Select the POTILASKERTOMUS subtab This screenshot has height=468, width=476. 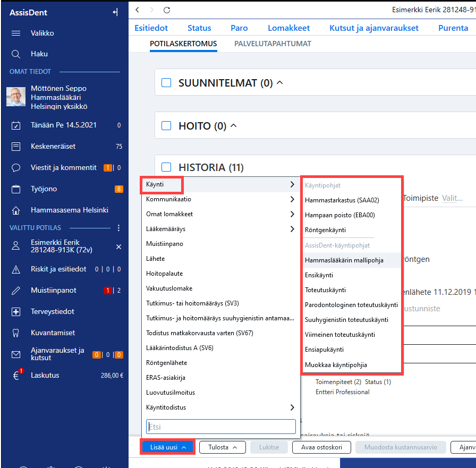[x=183, y=44]
